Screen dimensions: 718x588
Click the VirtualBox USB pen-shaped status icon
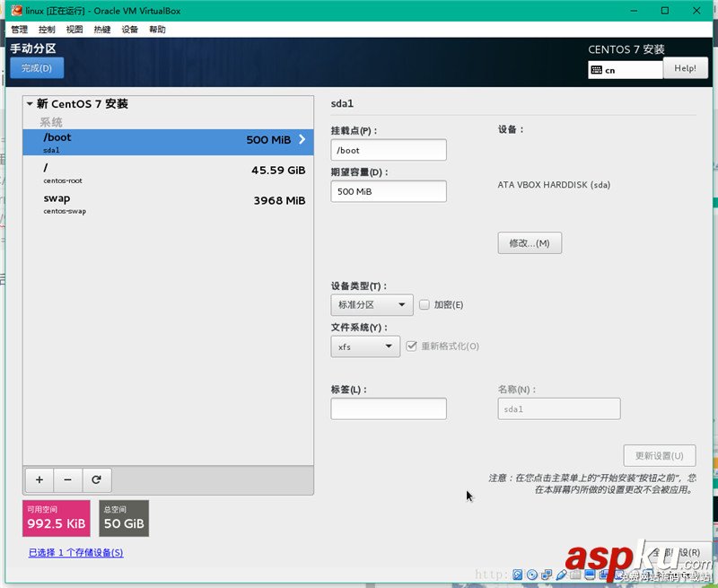coord(561,575)
